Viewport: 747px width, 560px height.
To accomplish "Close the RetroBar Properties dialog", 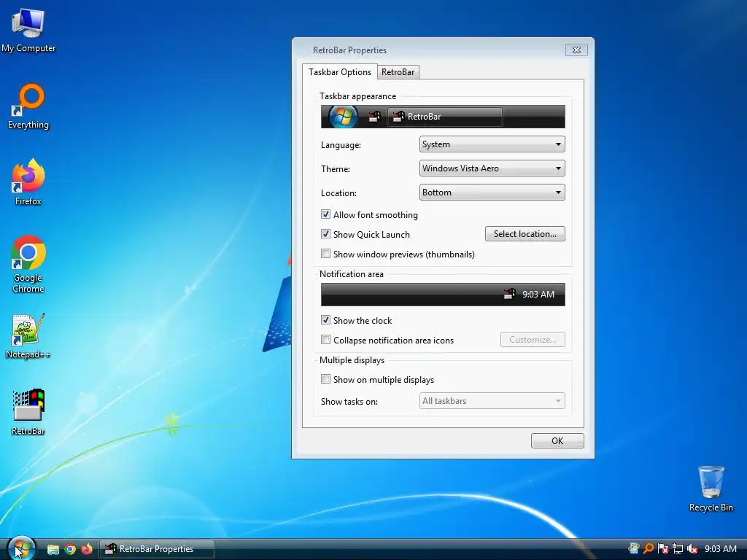I will pyautogui.click(x=576, y=50).
